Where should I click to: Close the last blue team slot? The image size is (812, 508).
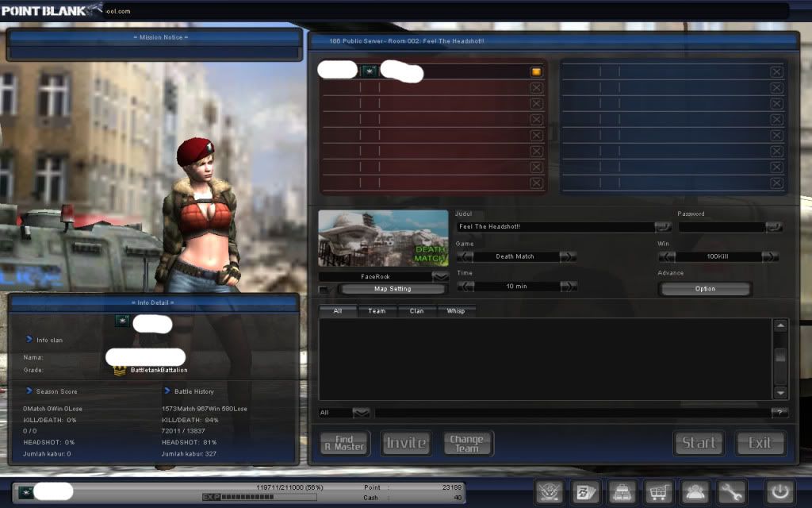776,183
